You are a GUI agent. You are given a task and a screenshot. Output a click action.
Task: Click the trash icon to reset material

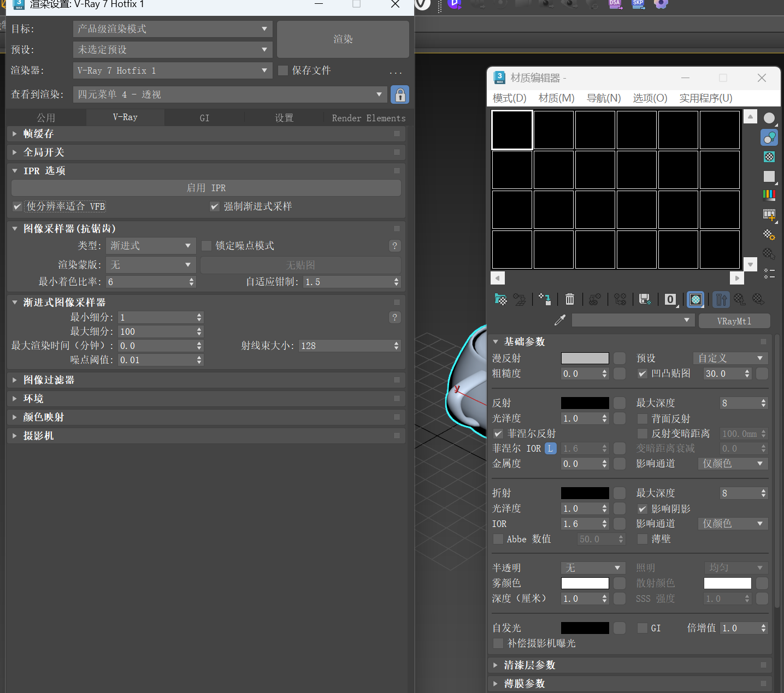tap(570, 299)
